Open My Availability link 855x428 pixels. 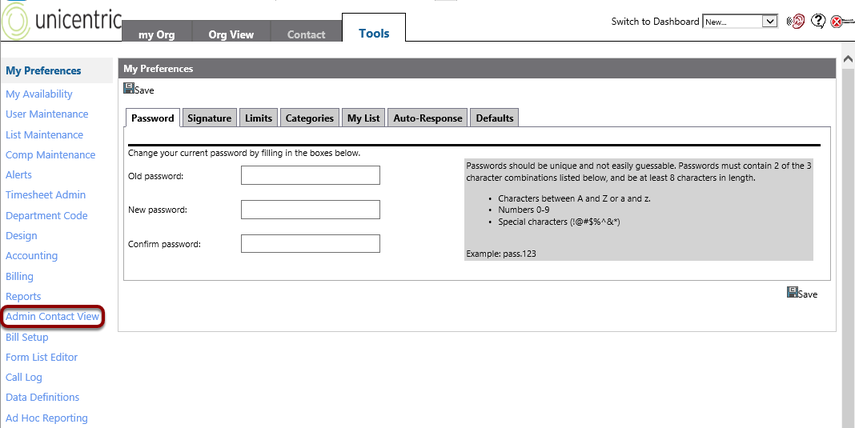tap(39, 94)
